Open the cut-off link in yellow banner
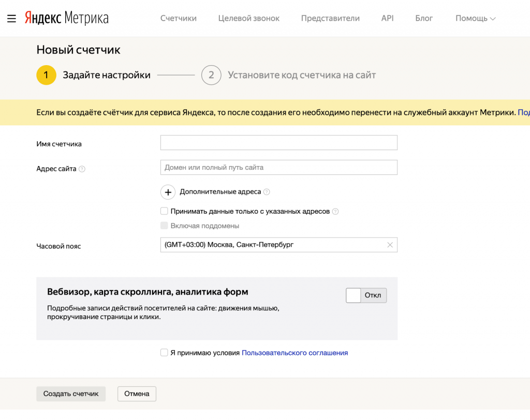 524,113
